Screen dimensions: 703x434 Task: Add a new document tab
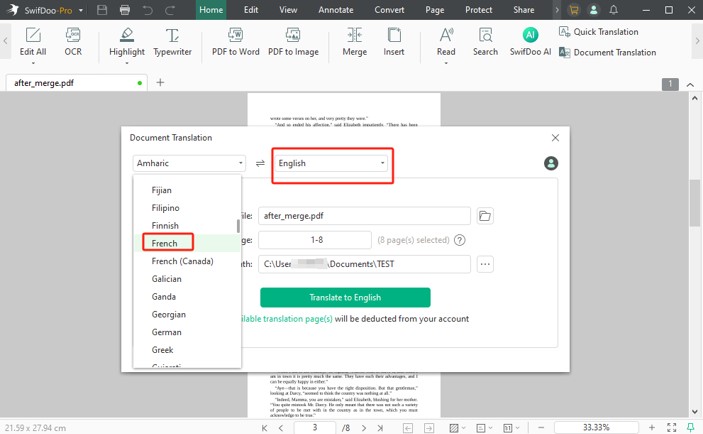160,82
